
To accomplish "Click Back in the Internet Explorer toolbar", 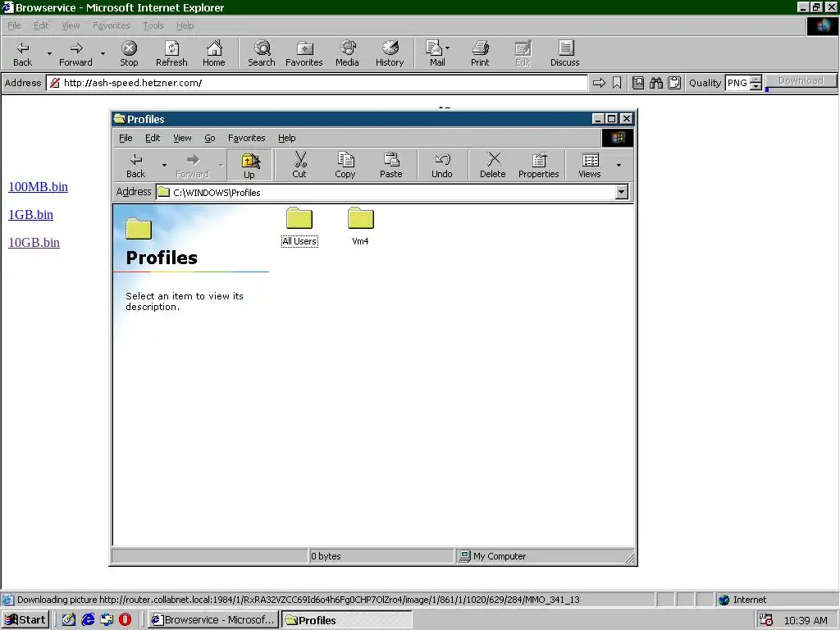I will point(22,53).
